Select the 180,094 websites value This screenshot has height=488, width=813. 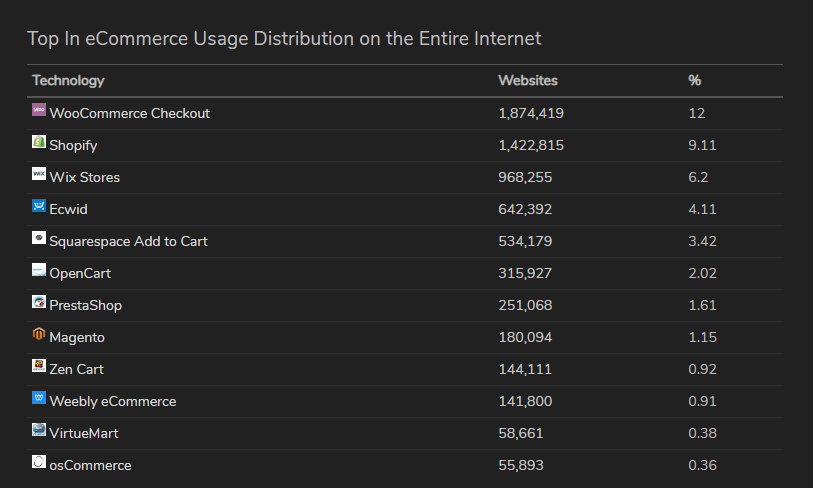point(525,338)
